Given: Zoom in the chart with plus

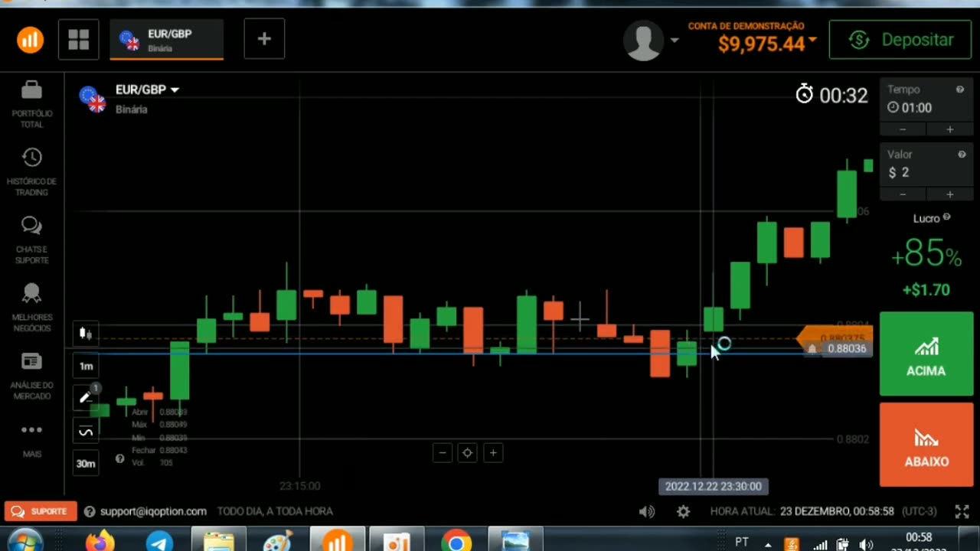Looking at the screenshot, I should [x=493, y=453].
